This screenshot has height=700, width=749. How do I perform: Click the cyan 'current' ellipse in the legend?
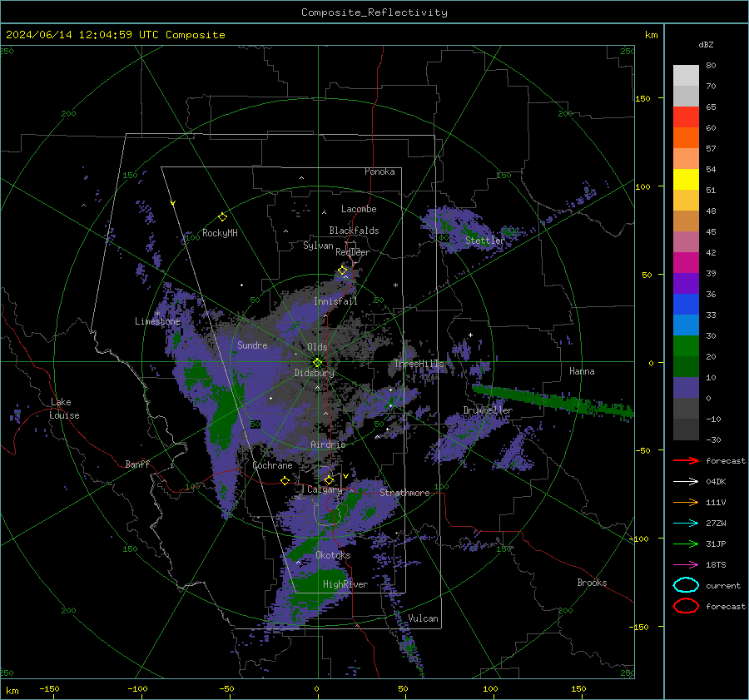pyautogui.click(x=686, y=585)
